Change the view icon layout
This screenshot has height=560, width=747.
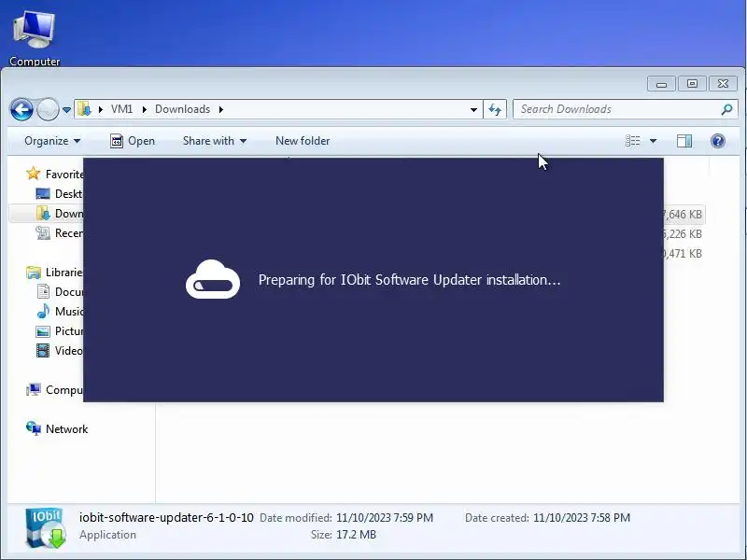633,141
